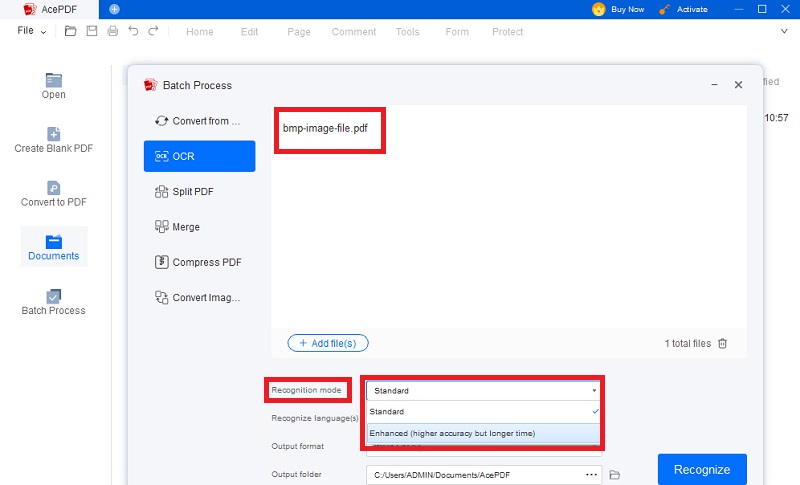Choose Standard in the dropdown list
The width and height of the screenshot is (800, 485).
pyautogui.click(x=483, y=412)
